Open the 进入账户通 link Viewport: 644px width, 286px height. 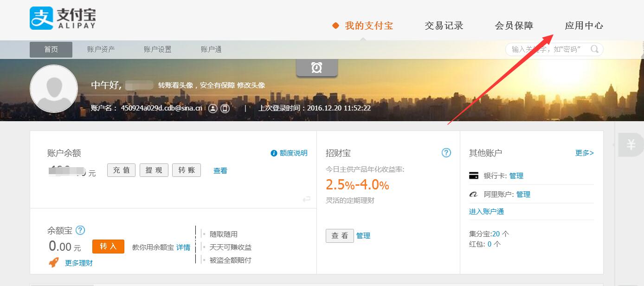tap(486, 211)
